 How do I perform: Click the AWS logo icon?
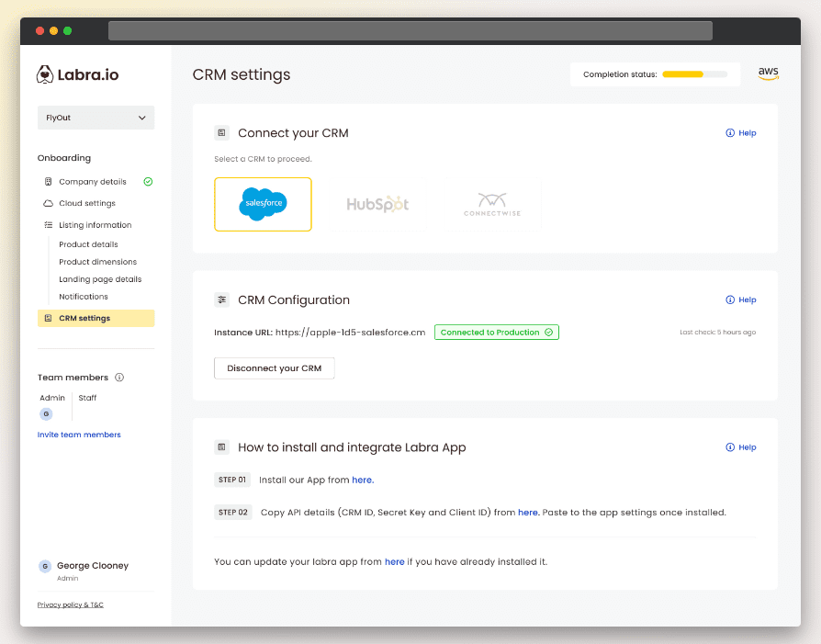click(x=768, y=73)
